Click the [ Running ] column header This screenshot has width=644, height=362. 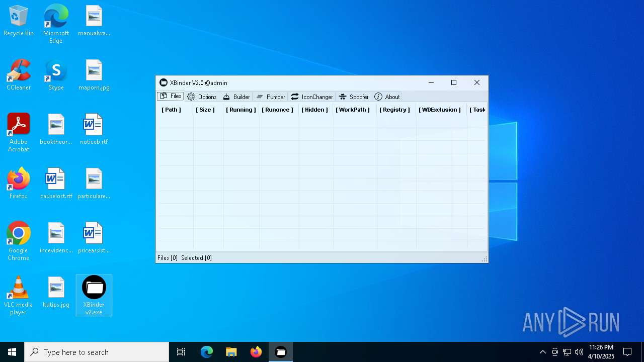[x=241, y=110]
